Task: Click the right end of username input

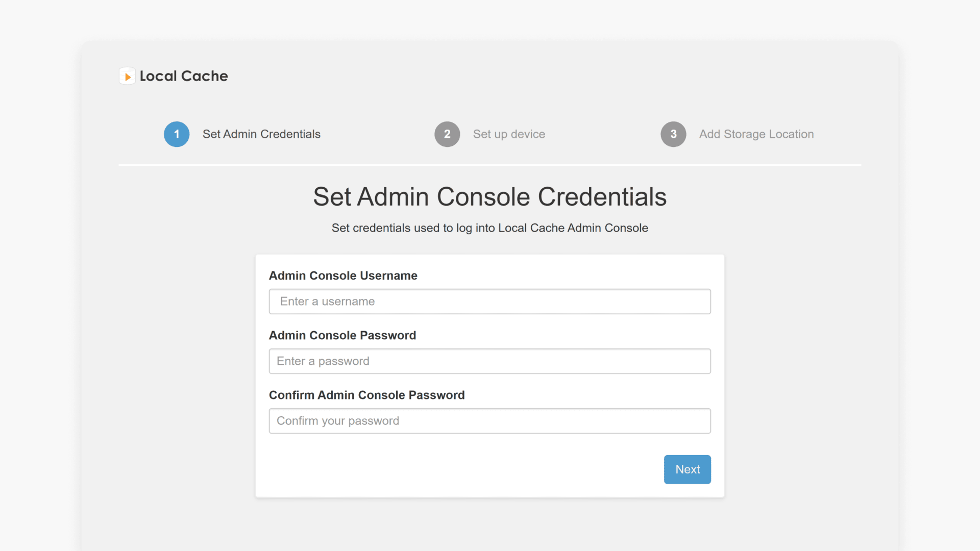Action: pyautogui.click(x=699, y=302)
